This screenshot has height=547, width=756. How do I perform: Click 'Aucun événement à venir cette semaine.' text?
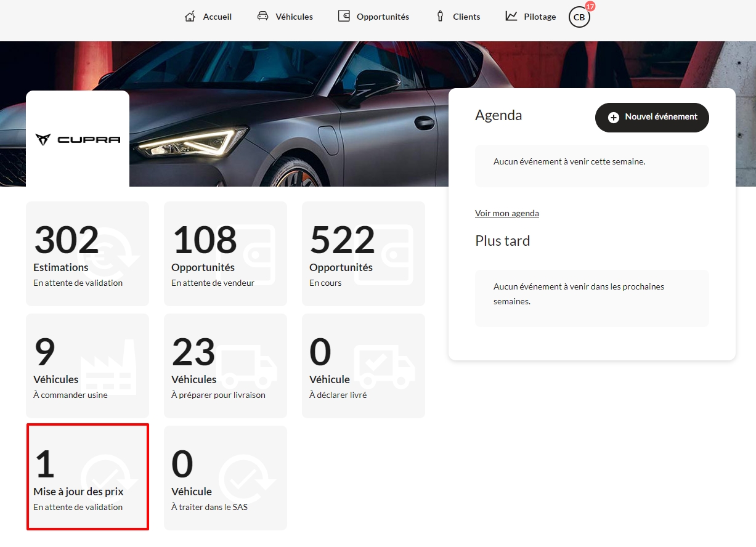point(569,161)
